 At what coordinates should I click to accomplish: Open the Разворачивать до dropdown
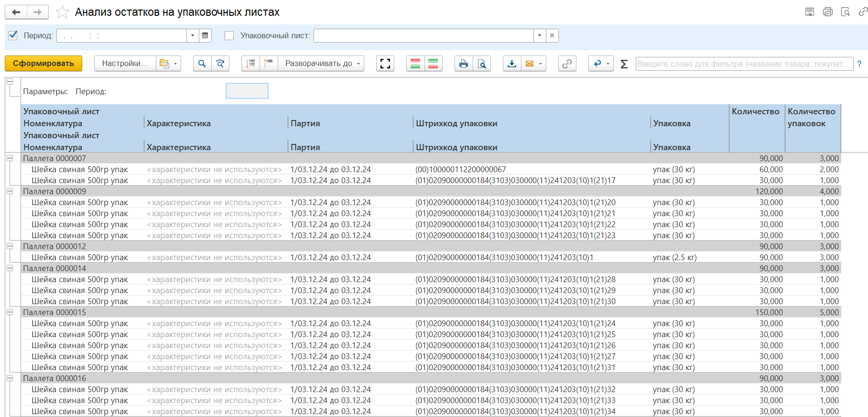tap(322, 64)
